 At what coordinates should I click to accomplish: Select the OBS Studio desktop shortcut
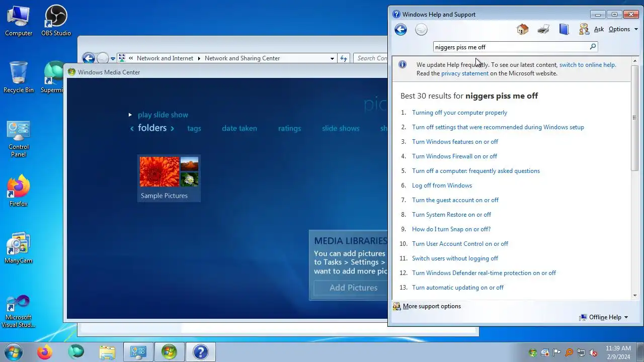tap(56, 21)
